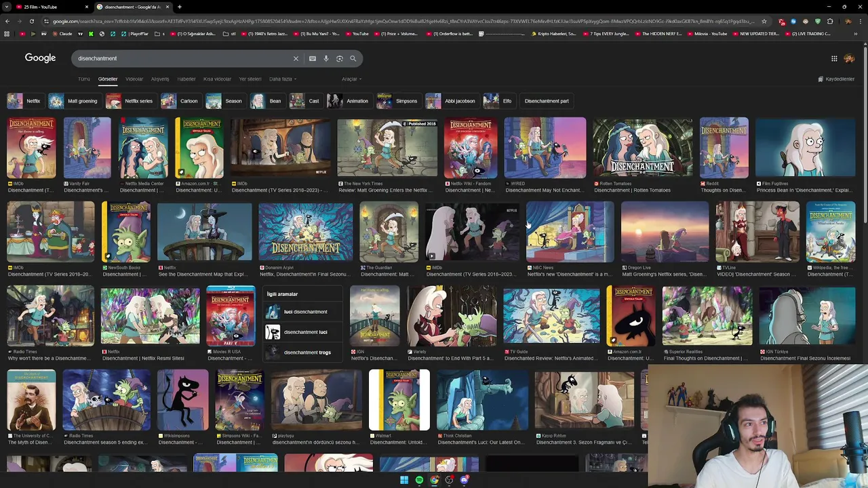Open the OBS icon in the taskbar
Screen dimensions: 868x488
coord(449,480)
